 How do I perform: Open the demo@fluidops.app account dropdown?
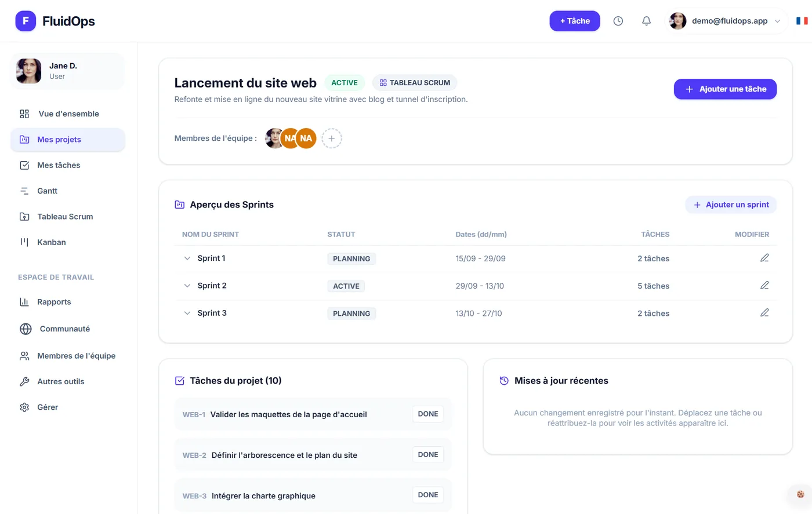[x=726, y=21]
